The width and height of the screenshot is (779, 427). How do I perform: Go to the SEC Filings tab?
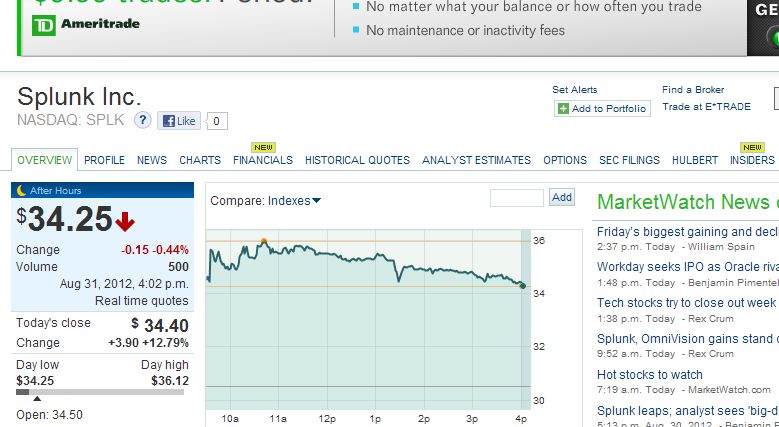point(629,160)
